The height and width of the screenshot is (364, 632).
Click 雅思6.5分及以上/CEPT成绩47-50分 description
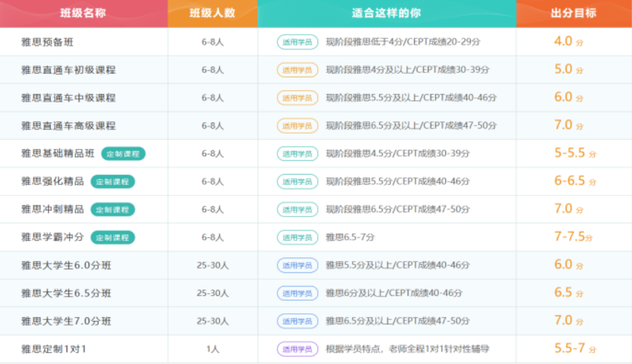pyautogui.click(x=398, y=321)
